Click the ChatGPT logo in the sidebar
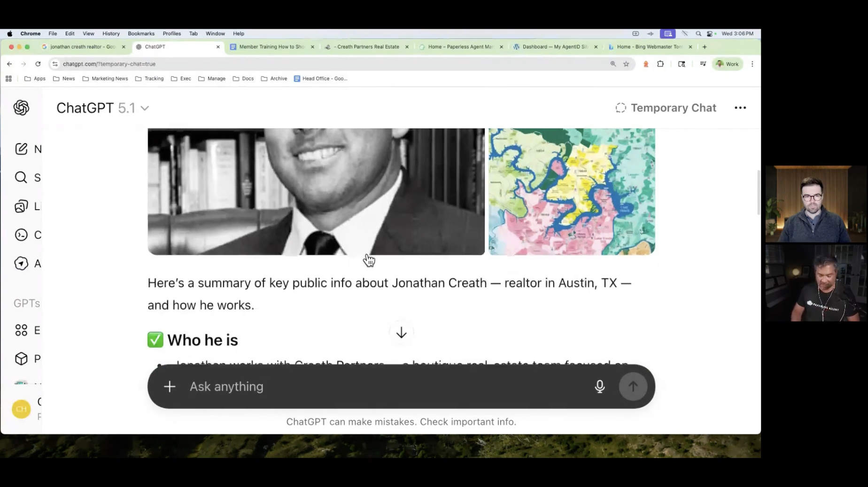The image size is (868, 487). (21, 108)
